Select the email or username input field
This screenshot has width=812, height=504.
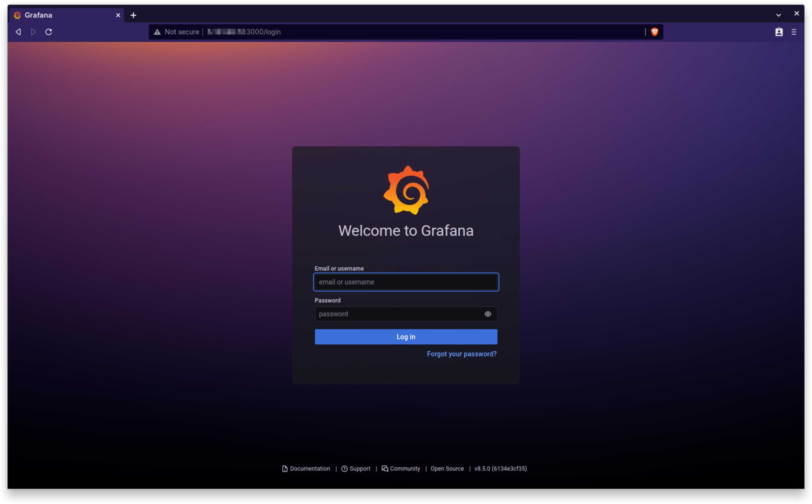tap(406, 282)
